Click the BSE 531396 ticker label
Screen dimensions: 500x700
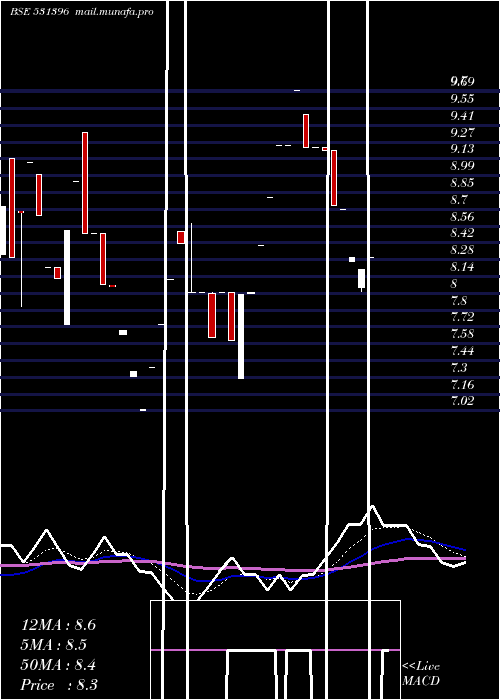39,12
